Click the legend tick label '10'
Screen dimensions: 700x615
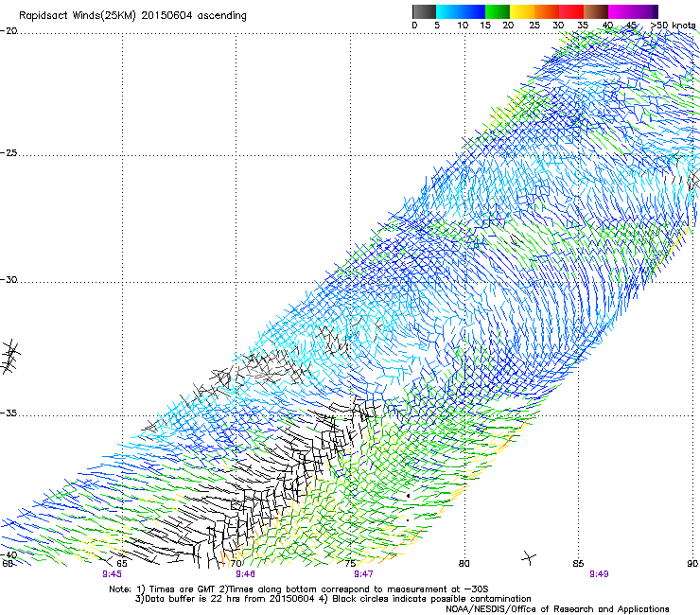tap(463, 26)
